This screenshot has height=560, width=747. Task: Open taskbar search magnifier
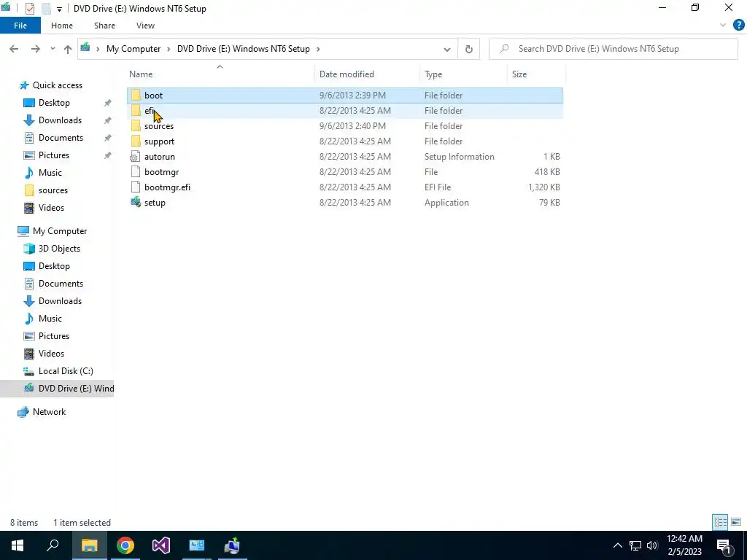(53, 545)
